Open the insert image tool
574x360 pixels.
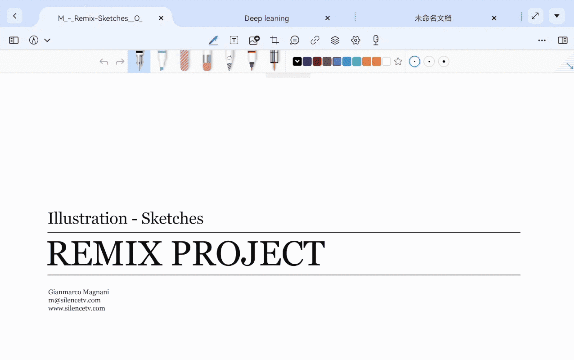[x=254, y=40]
